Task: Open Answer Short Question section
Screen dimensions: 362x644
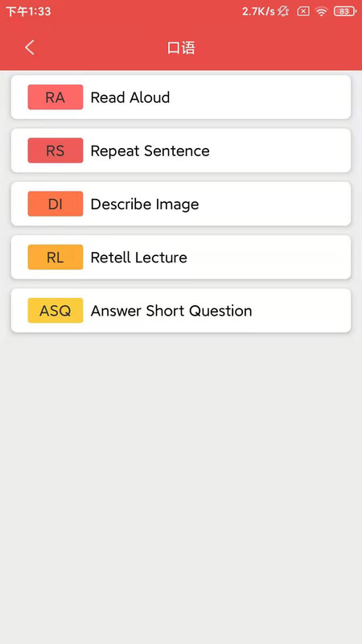Action: click(x=181, y=311)
